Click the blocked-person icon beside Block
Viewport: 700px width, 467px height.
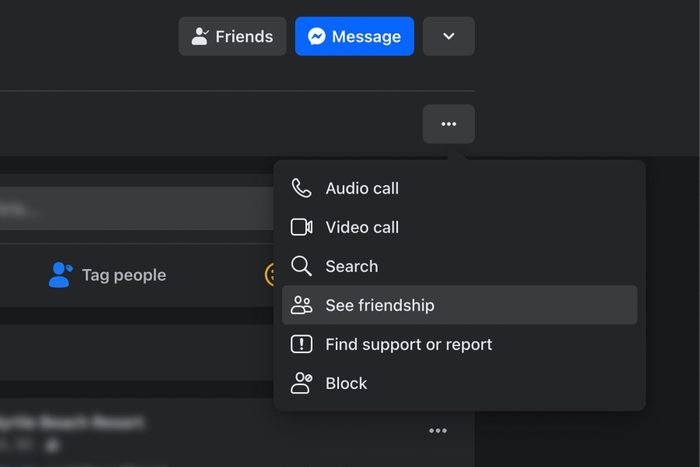point(301,383)
